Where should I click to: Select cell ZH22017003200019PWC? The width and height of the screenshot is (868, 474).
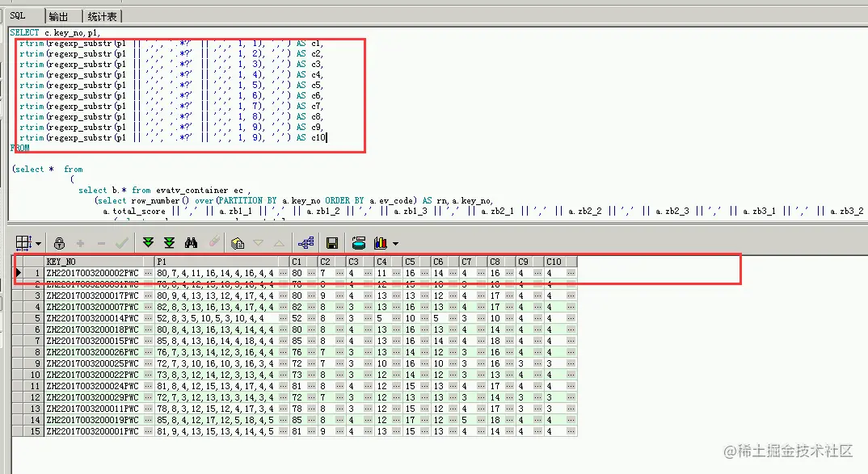pyautogui.click(x=93, y=420)
